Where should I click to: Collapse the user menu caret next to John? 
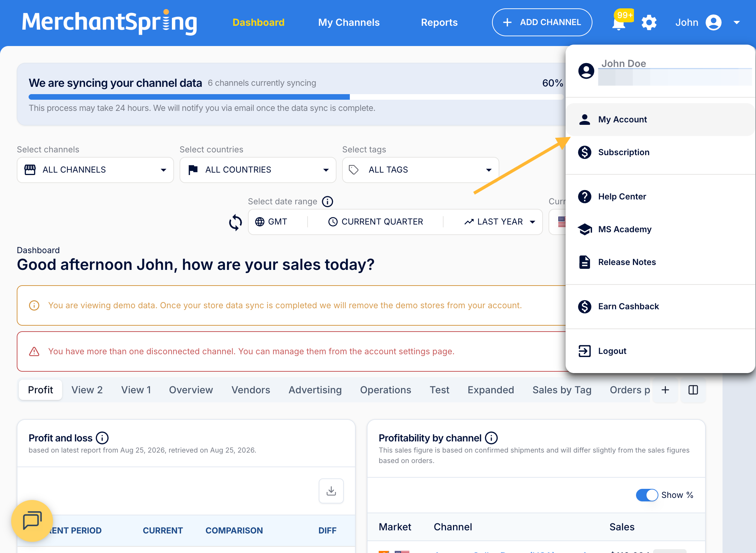click(x=736, y=23)
